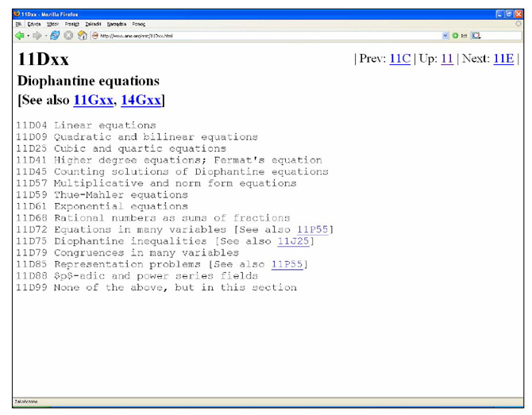Open the URL history dropdown arrow
The image size is (532, 415).
445,36
